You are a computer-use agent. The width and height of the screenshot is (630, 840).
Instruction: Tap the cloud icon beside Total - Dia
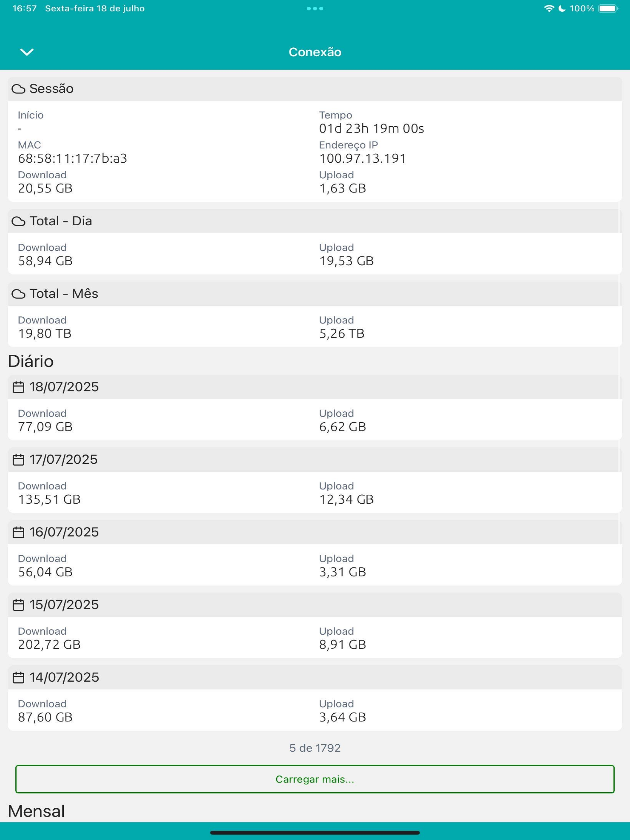tap(18, 221)
